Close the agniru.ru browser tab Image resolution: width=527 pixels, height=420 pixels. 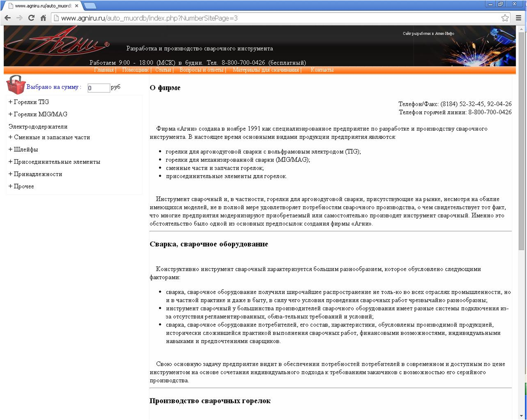pos(77,6)
